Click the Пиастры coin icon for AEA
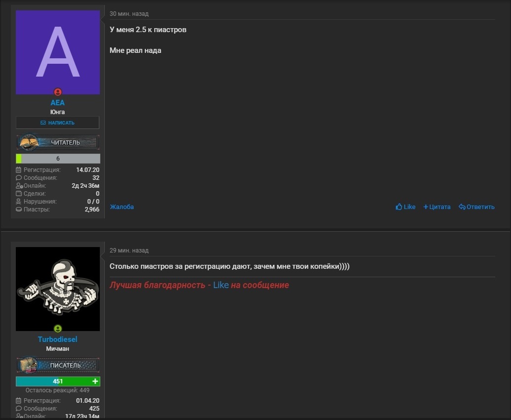 tap(19, 210)
